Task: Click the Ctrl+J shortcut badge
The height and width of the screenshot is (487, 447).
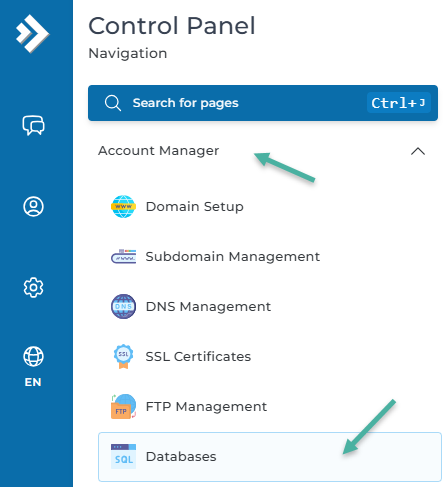Action: pos(399,103)
